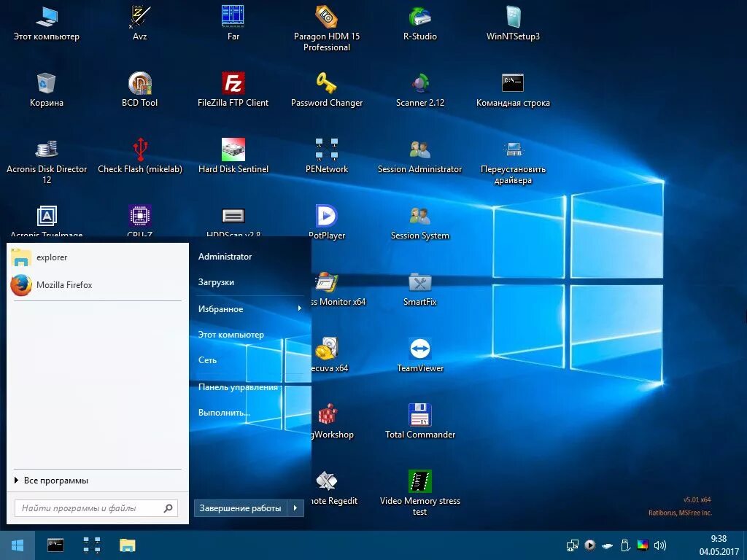Image resolution: width=747 pixels, height=560 pixels.
Task: Expand the Избранное submenu arrow
Action: pyautogui.click(x=300, y=308)
